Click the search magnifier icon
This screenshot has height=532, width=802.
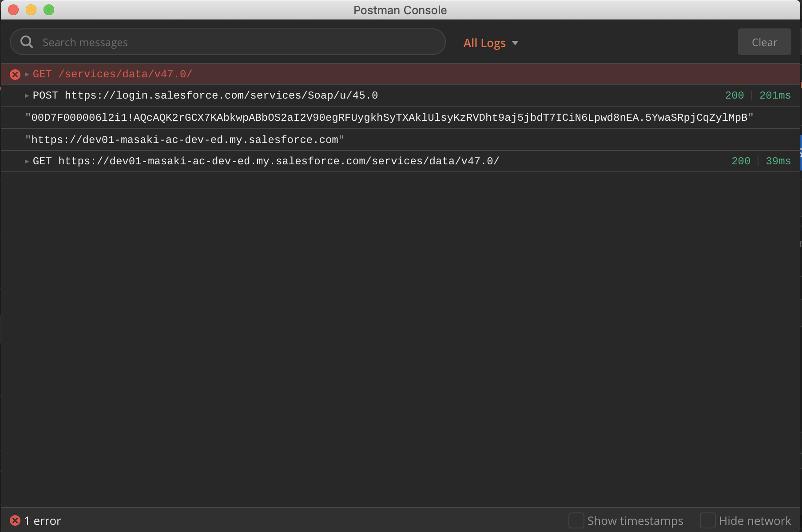click(x=27, y=42)
